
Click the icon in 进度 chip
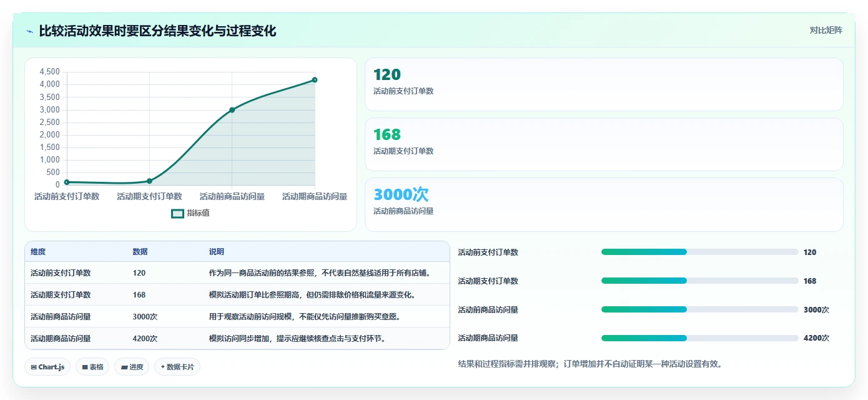coord(124,367)
